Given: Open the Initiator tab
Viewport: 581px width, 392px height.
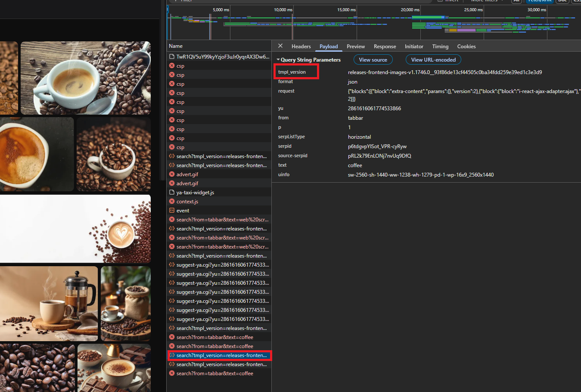Looking at the screenshot, I should (414, 47).
